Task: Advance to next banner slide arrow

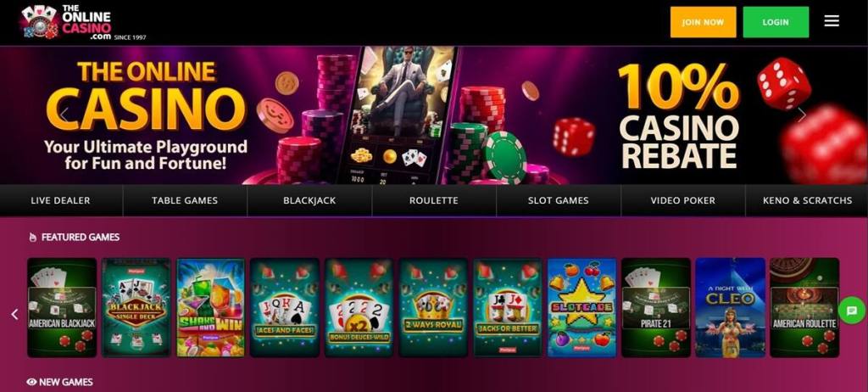Action: [x=802, y=115]
